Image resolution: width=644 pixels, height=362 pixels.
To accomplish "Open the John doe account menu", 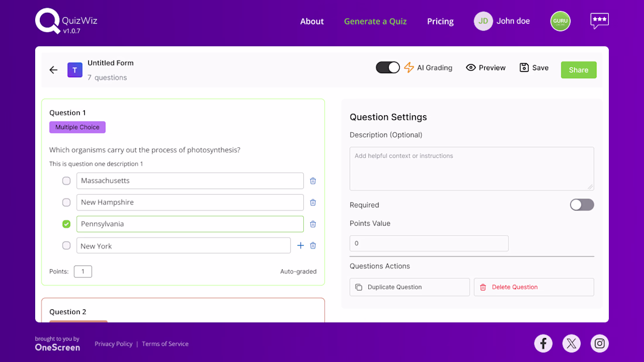I will (x=502, y=21).
